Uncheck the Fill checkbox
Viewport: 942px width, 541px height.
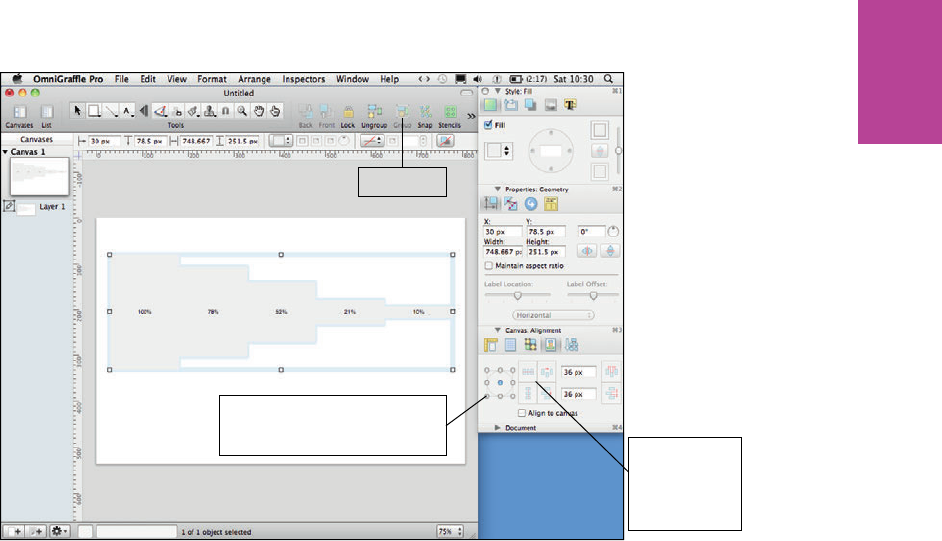(488, 125)
